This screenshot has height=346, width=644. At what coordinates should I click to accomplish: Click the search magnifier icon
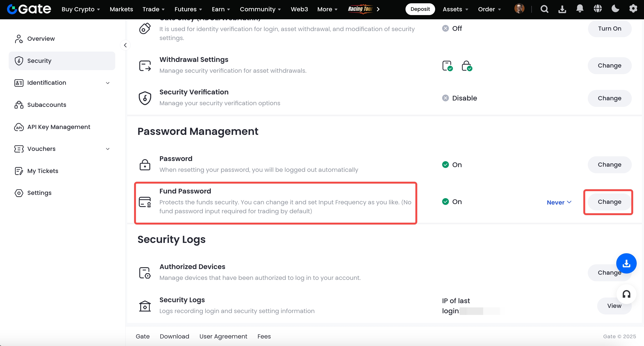click(544, 9)
